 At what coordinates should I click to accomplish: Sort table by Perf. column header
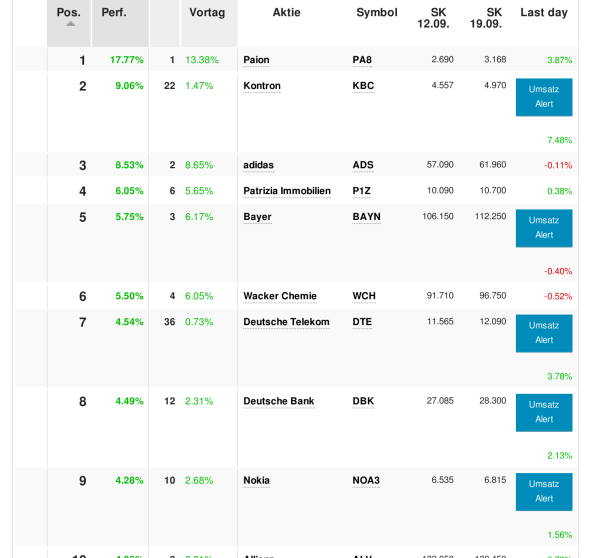click(x=114, y=12)
